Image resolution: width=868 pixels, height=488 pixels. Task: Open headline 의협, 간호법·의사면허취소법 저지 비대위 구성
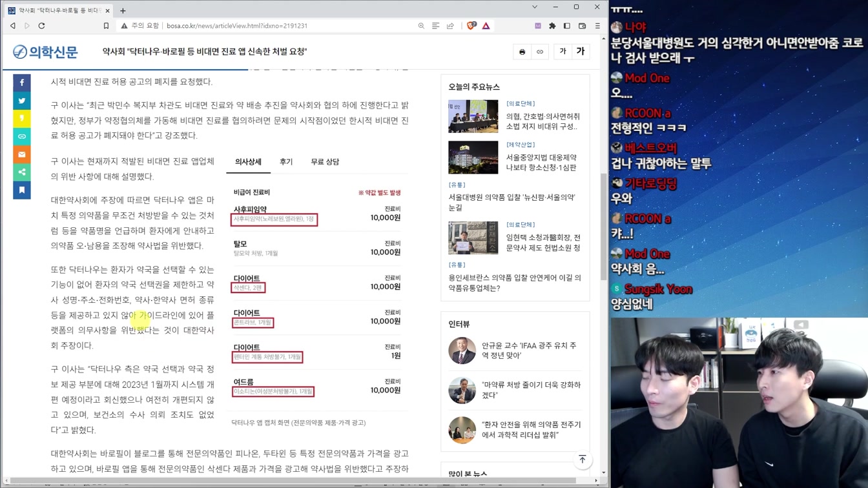(542, 121)
